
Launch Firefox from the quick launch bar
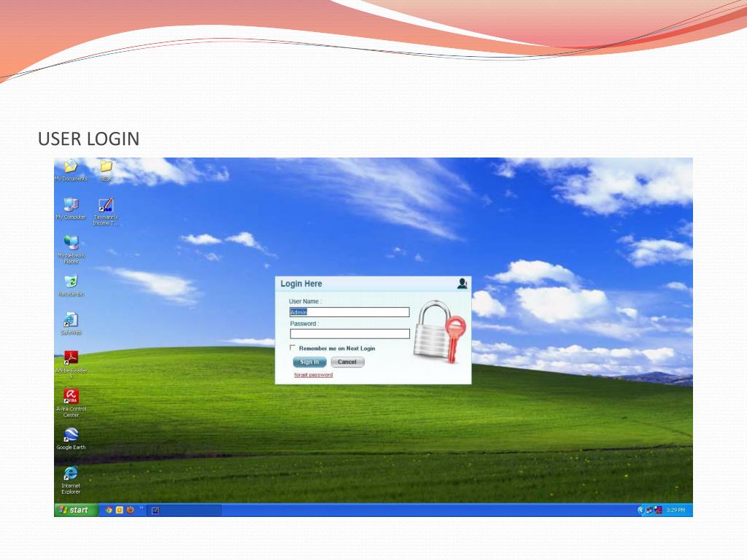click(130, 510)
